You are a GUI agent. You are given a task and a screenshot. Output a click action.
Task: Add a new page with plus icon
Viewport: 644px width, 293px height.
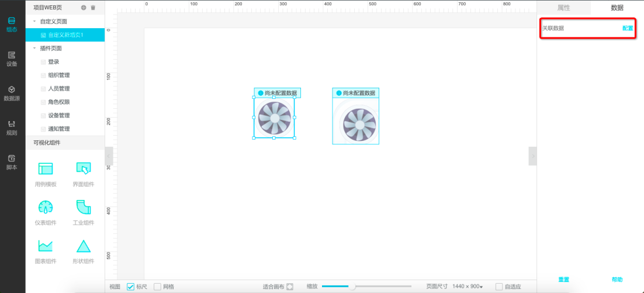tap(84, 8)
